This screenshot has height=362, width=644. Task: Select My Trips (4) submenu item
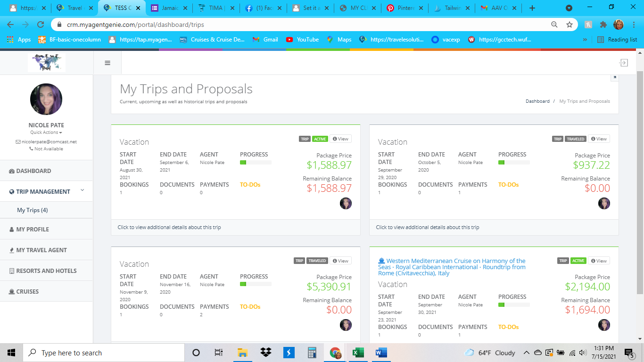tap(33, 210)
